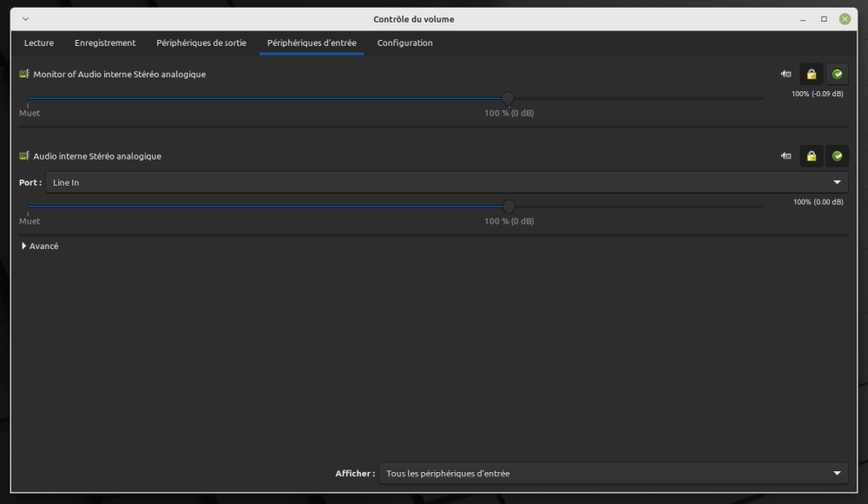Switch to the Enregistrement tab
This screenshot has height=504, width=868.
pos(105,43)
